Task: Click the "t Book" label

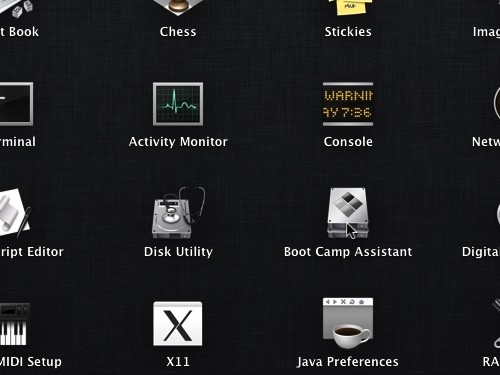Action: [19, 32]
